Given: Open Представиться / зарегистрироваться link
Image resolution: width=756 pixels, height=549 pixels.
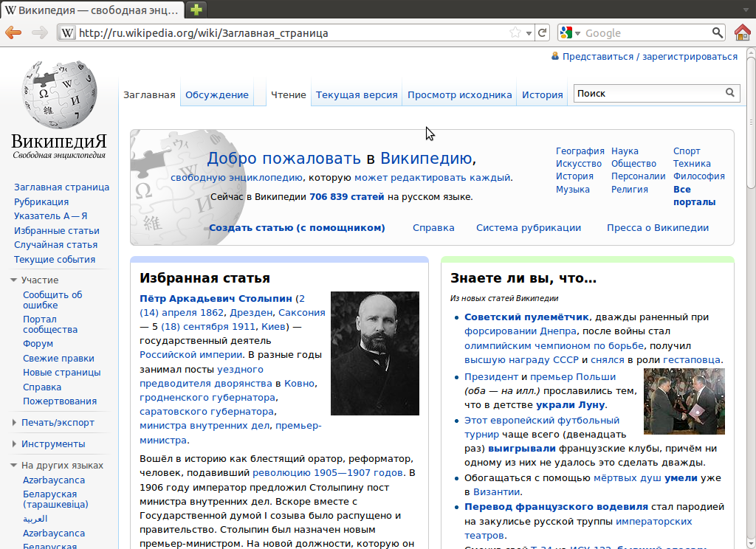Looking at the screenshot, I should [650, 56].
